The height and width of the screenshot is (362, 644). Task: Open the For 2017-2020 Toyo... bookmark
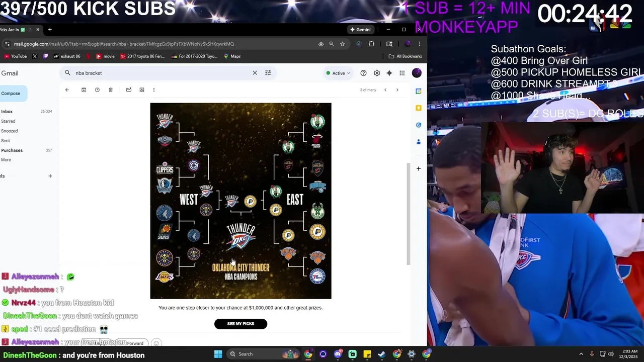[x=195, y=56]
